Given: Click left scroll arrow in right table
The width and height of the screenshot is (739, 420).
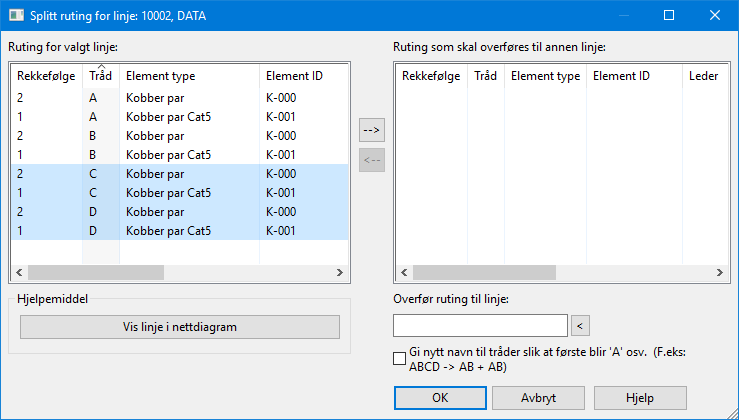Looking at the screenshot, I should 404,272.
